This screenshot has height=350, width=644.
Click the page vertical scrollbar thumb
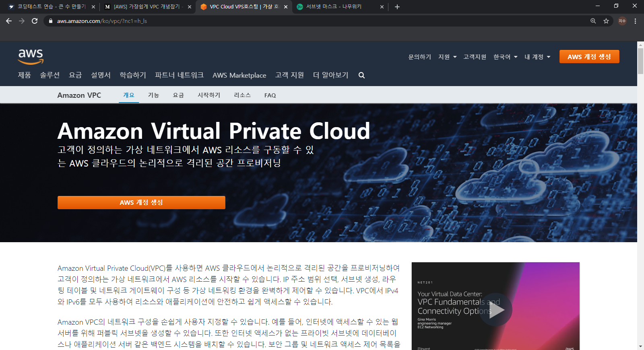click(x=640, y=61)
